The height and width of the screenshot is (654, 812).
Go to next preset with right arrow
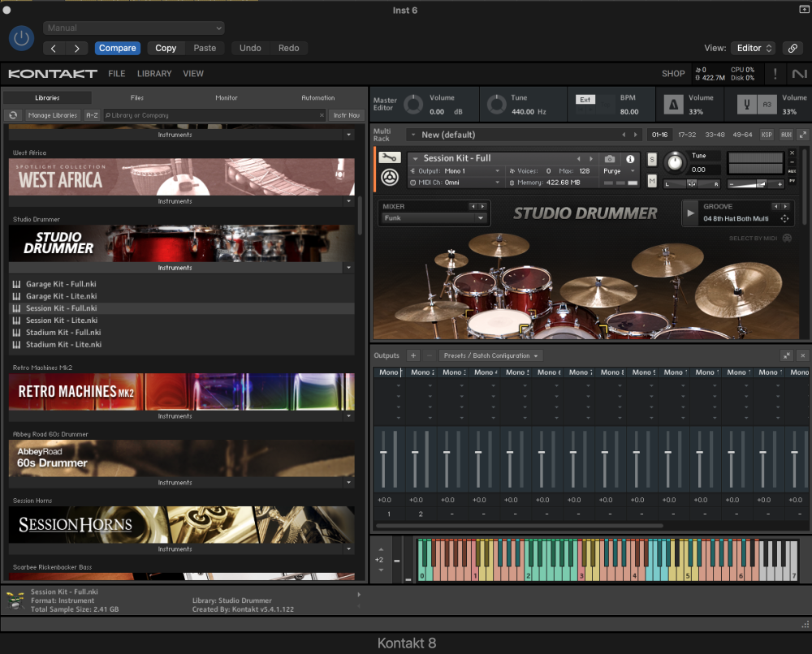76,48
